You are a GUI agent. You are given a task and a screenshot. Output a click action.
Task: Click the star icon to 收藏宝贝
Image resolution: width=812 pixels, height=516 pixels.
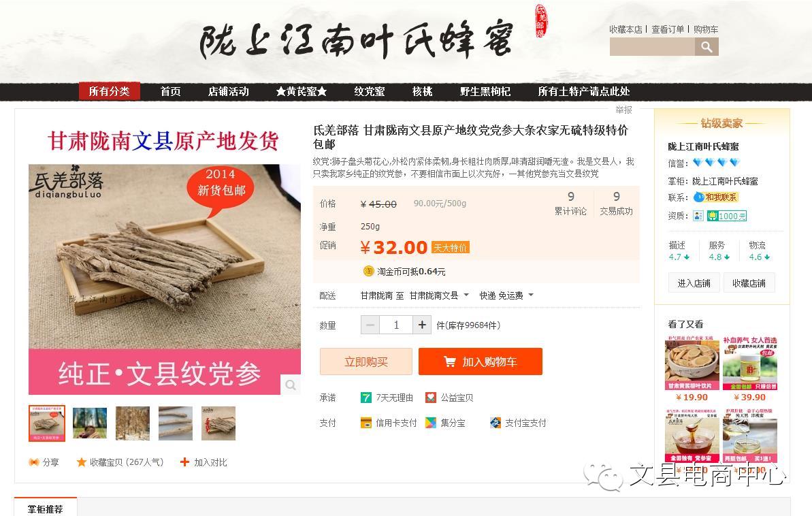coord(81,462)
